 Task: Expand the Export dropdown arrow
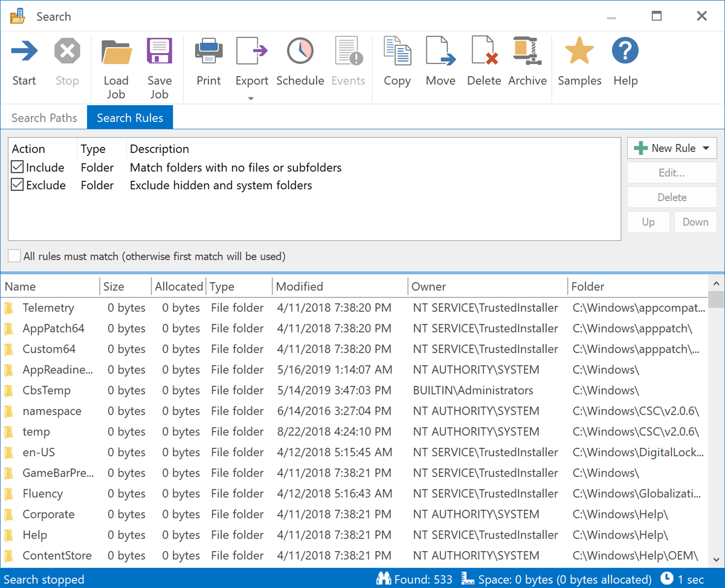tap(251, 99)
